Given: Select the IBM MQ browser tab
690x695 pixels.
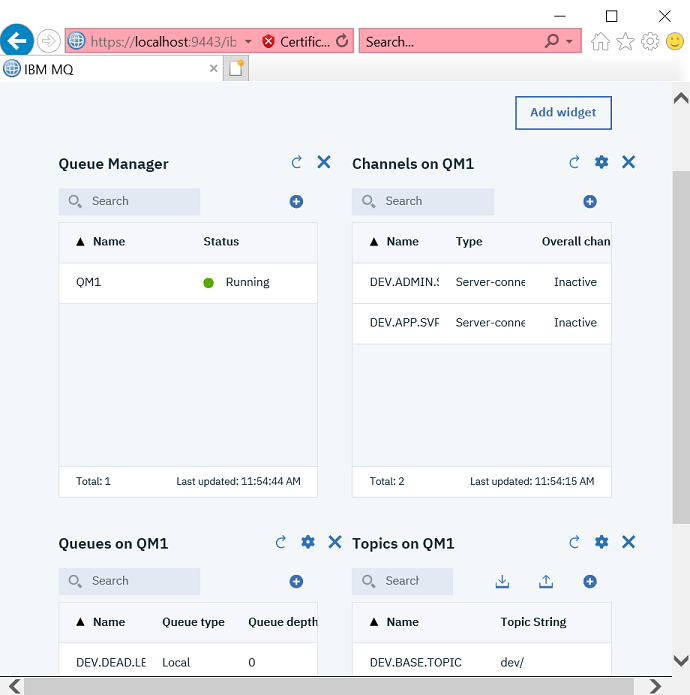Looking at the screenshot, I should 111,69.
